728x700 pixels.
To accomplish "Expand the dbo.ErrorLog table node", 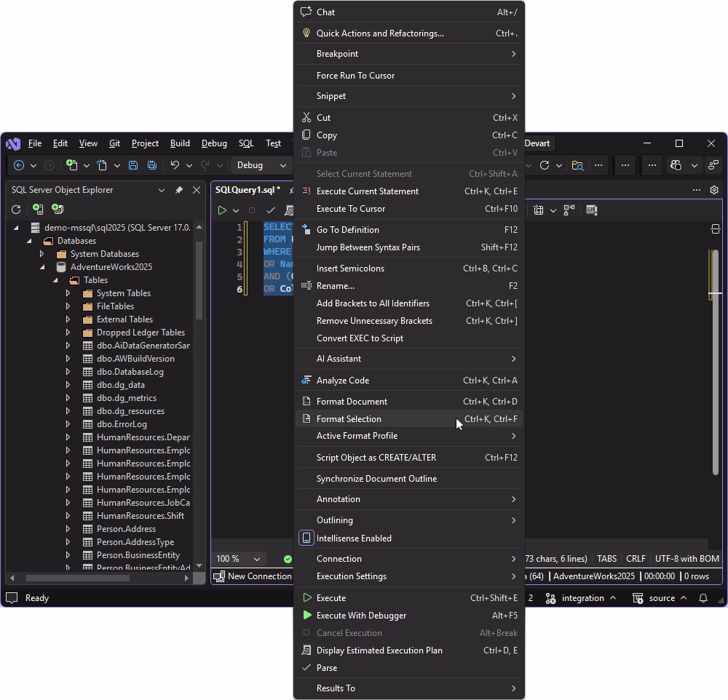I will pos(68,423).
